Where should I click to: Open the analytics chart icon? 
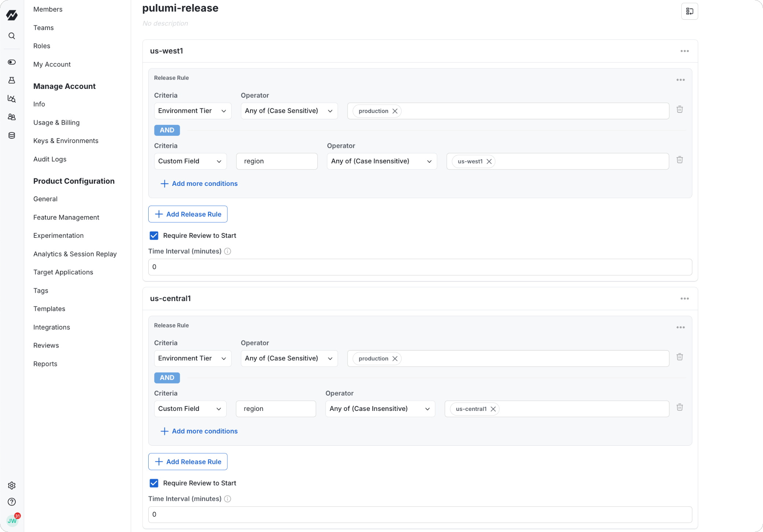pyautogui.click(x=12, y=99)
